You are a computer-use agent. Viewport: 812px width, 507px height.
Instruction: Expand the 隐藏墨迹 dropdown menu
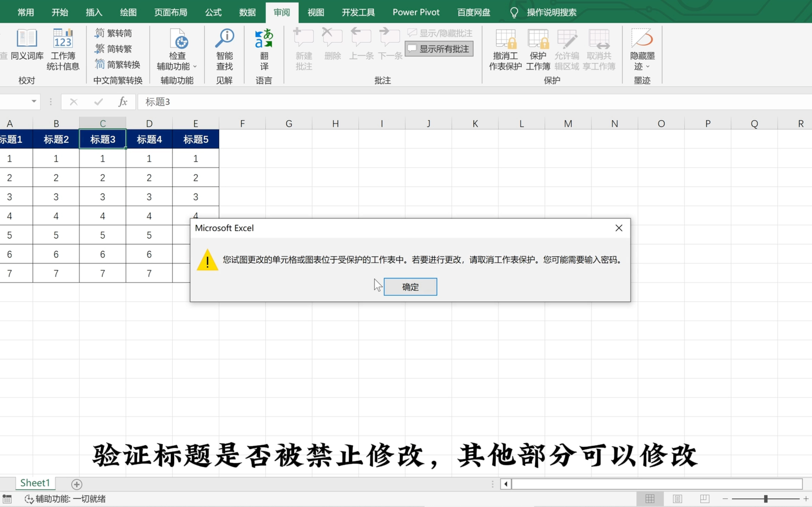pos(648,66)
